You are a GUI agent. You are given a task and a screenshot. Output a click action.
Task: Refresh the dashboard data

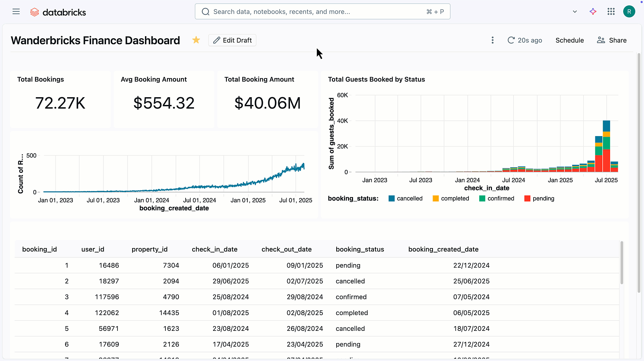point(511,40)
